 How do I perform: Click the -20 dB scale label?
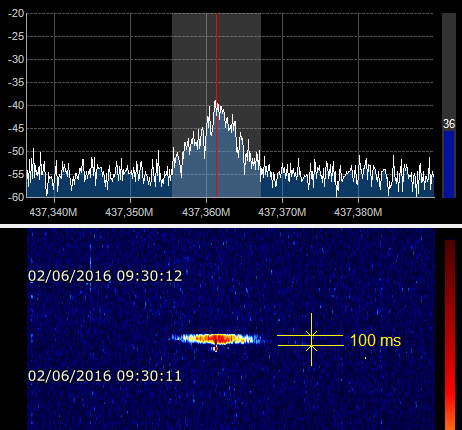coord(16,13)
